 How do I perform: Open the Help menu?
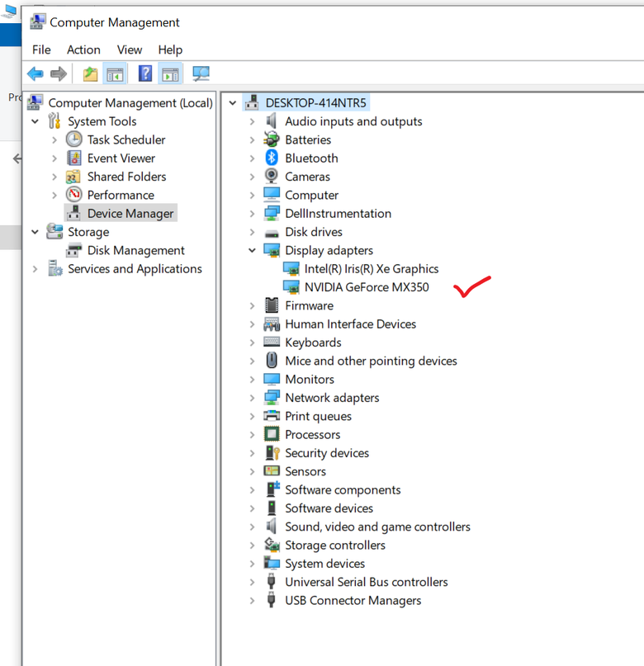pos(170,50)
